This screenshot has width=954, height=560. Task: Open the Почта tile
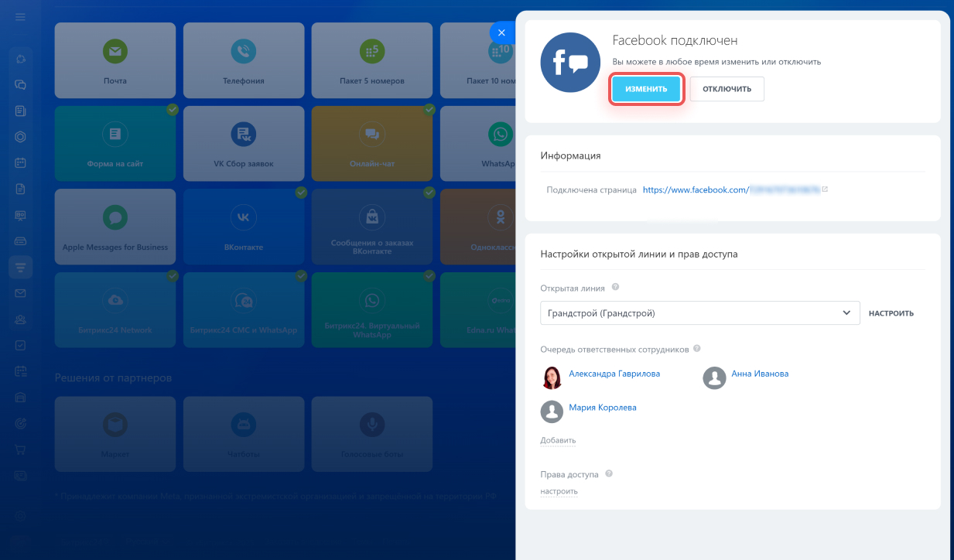click(x=115, y=60)
